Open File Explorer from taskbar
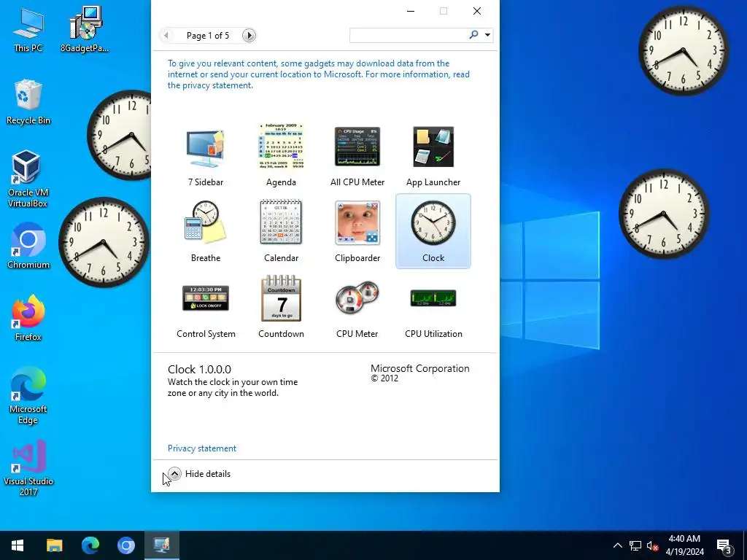This screenshot has height=560, width=747. (54, 545)
